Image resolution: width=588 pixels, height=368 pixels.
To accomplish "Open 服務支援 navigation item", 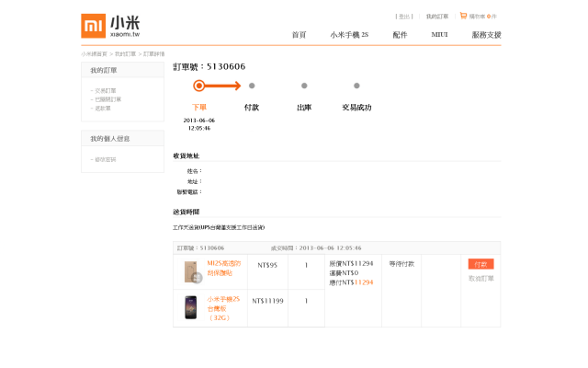I will click(x=486, y=35).
